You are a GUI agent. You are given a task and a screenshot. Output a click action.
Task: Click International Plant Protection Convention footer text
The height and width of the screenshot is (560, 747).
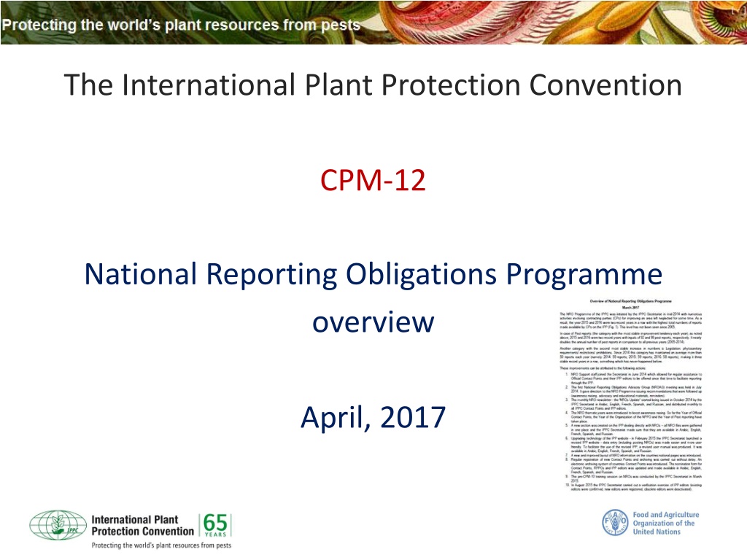(x=142, y=525)
